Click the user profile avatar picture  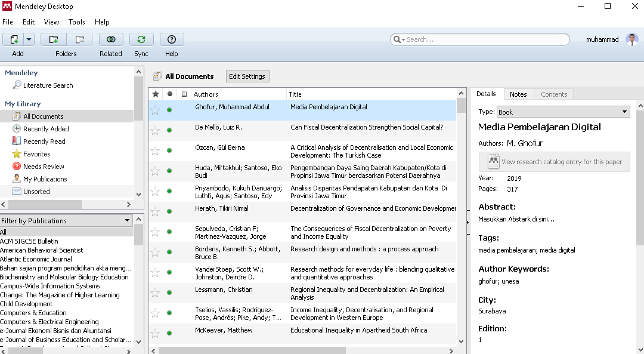(632, 39)
